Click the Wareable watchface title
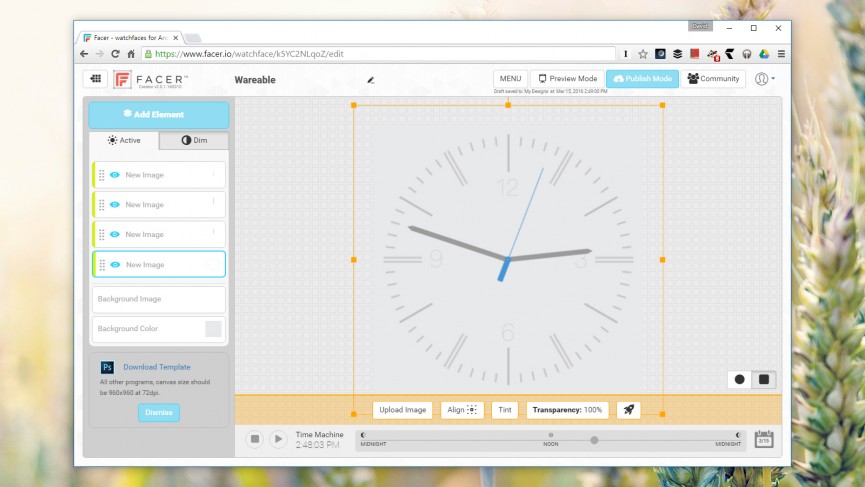This screenshot has height=487, width=865. [x=255, y=80]
